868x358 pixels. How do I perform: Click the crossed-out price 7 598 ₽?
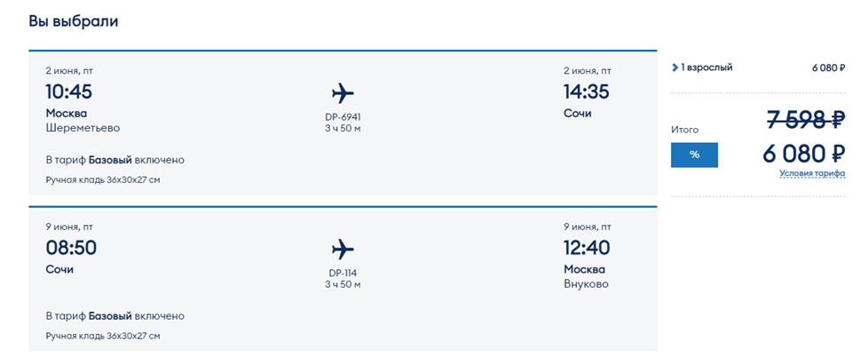pos(805,120)
